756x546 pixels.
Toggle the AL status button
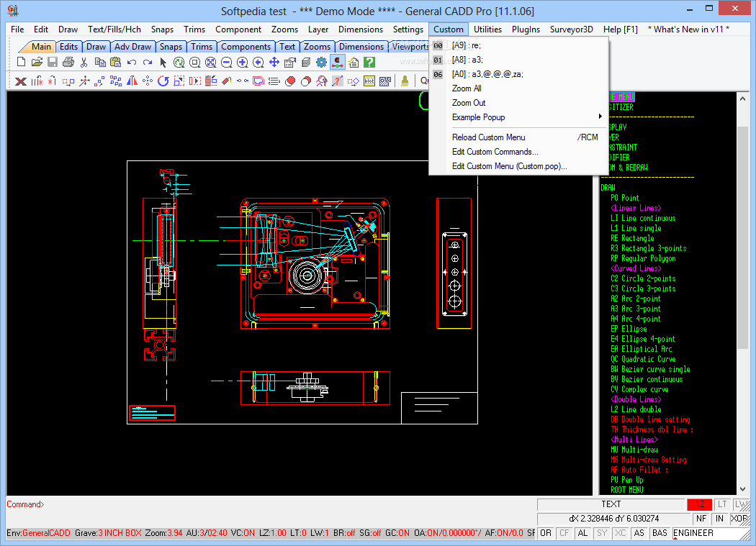583,533
